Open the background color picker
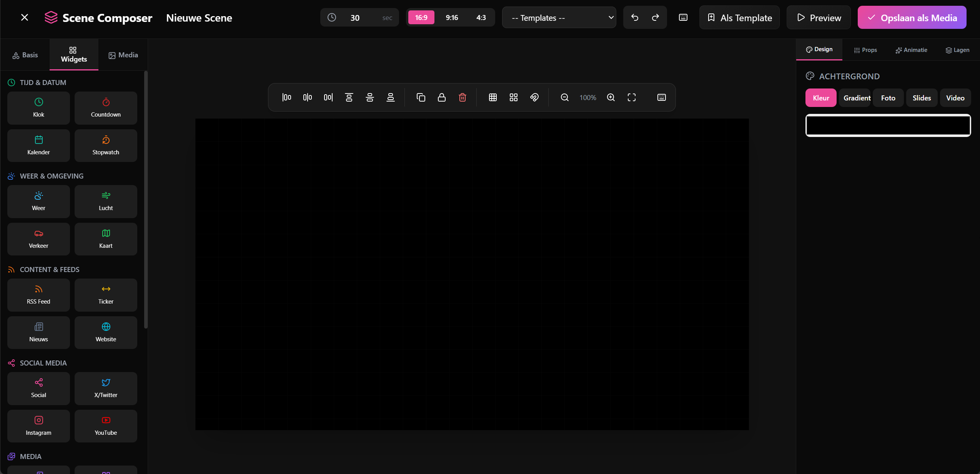Screen dimensions: 980x474 tap(888, 125)
